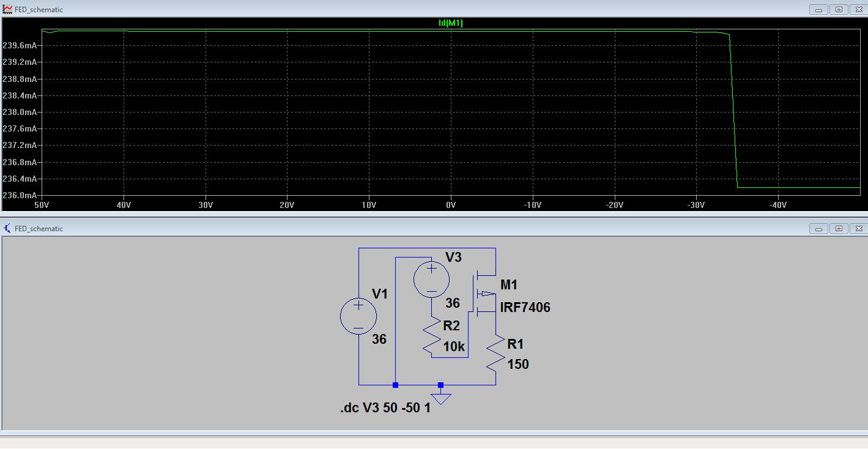The height and width of the screenshot is (449, 868).
Task: Select the M1 MOSFET symbol
Action: coord(483,294)
